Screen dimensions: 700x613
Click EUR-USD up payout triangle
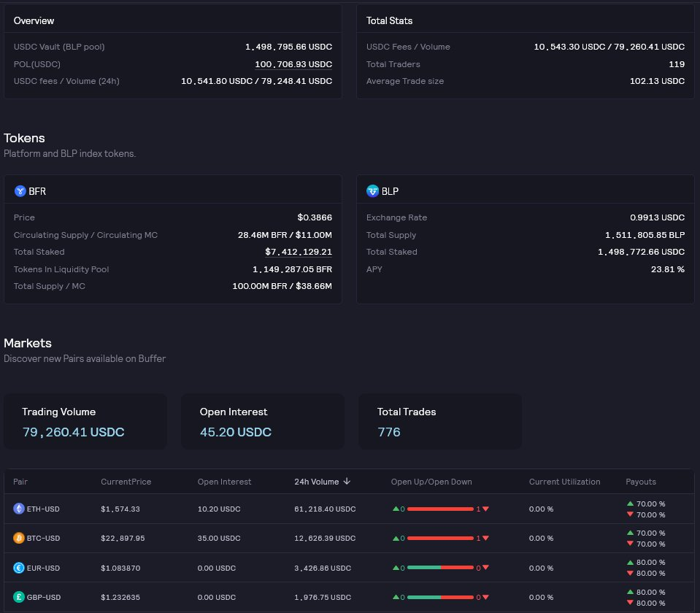point(631,562)
